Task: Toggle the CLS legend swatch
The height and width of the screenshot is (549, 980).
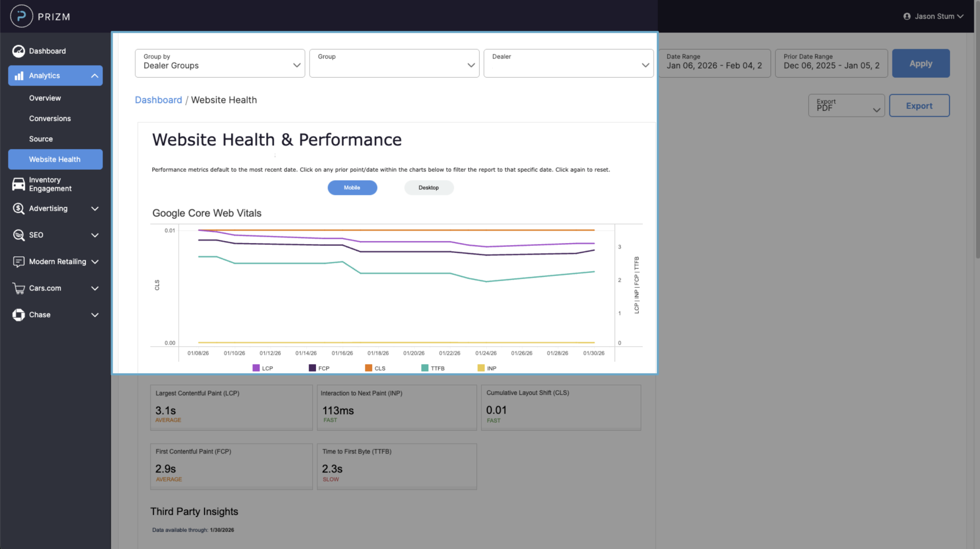Action: [369, 368]
